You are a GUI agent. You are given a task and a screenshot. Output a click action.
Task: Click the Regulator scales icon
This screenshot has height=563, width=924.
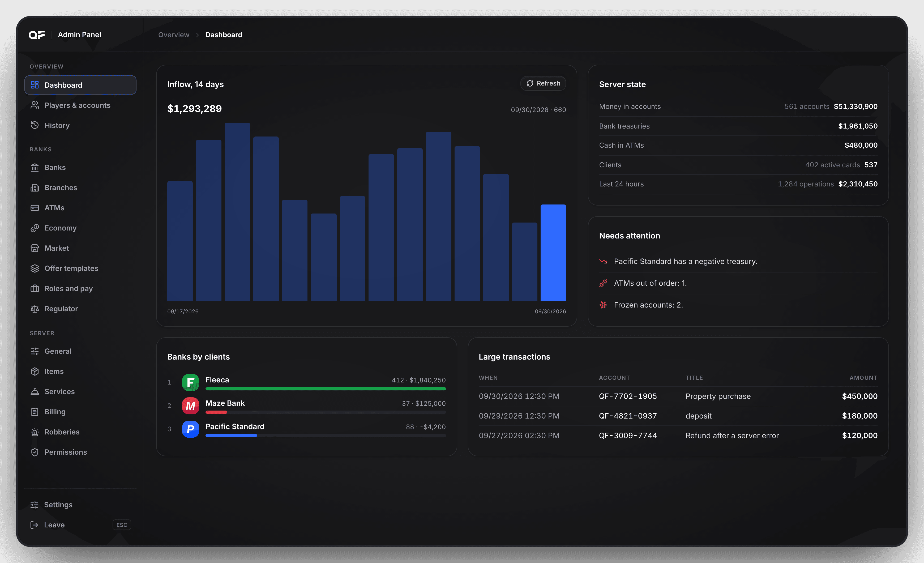[x=35, y=309]
